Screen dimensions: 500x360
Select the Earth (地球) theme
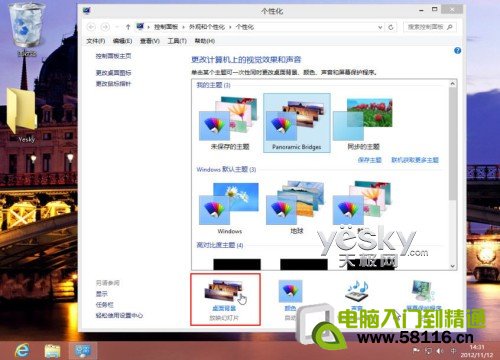[296, 208]
